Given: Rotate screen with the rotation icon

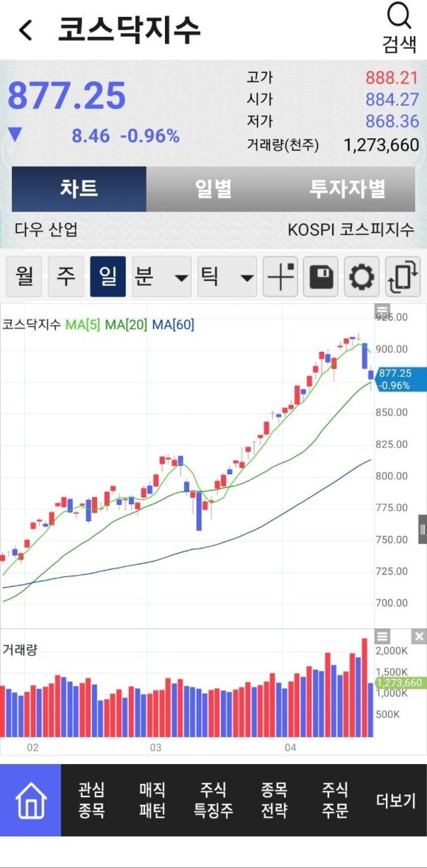Looking at the screenshot, I should coord(403,276).
